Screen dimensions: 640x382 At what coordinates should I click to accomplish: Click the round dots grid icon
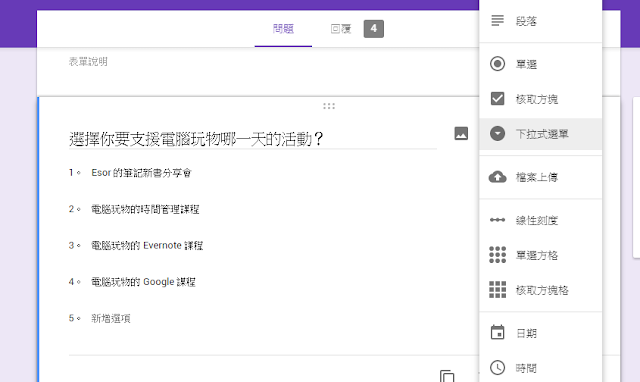tap(498, 255)
